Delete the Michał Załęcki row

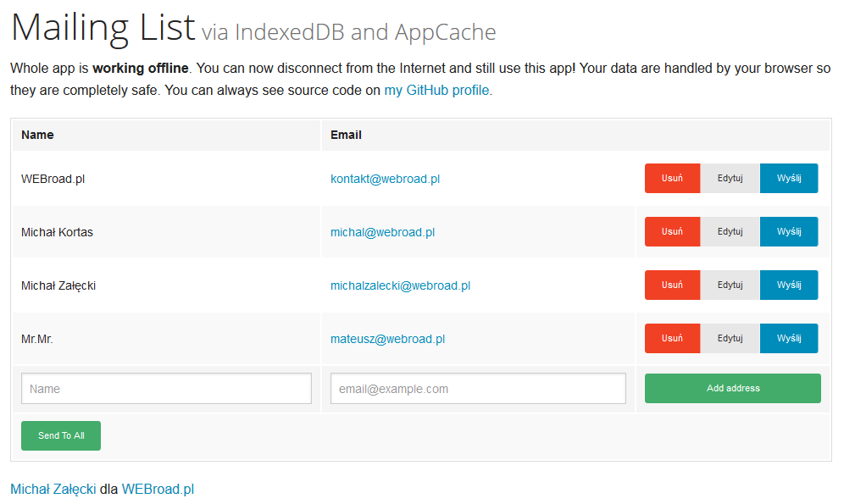click(x=672, y=285)
